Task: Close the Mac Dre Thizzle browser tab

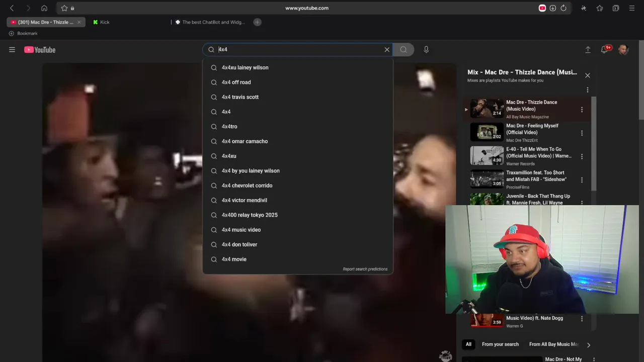Action: (79, 22)
